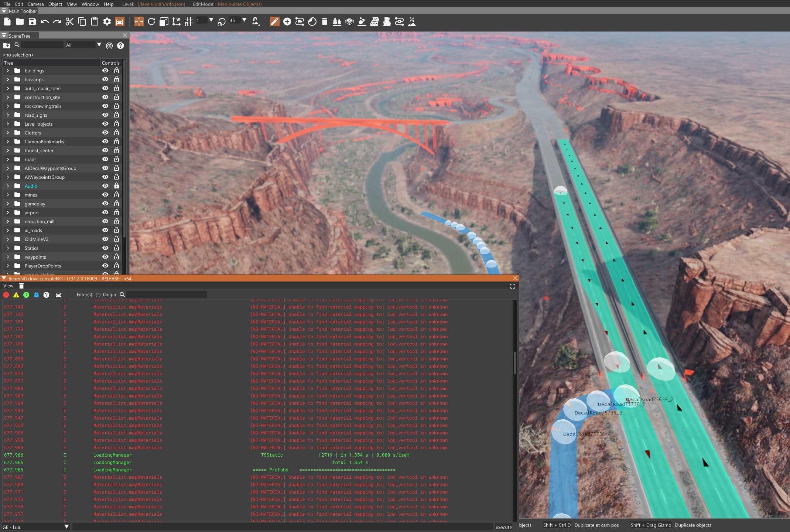Screen dimensions: 790x532
Task: Expand the gameplay folder in SceneTree
Action: coord(8,204)
